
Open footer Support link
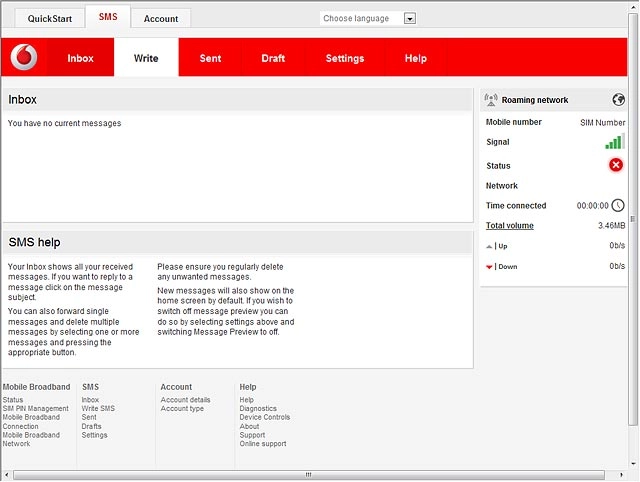point(252,435)
